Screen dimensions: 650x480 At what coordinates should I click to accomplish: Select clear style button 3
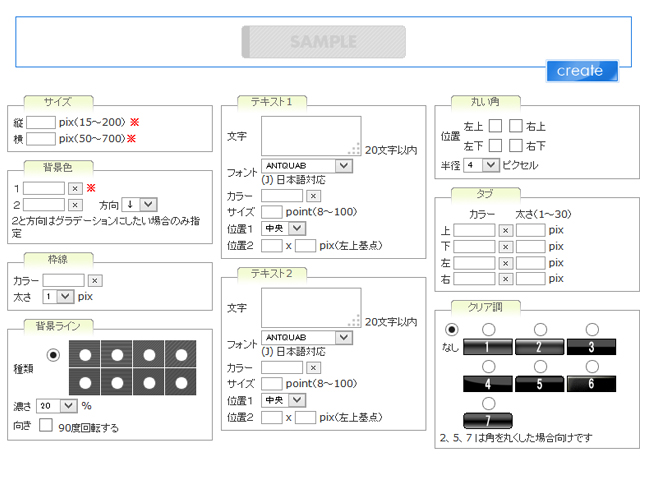(x=592, y=347)
